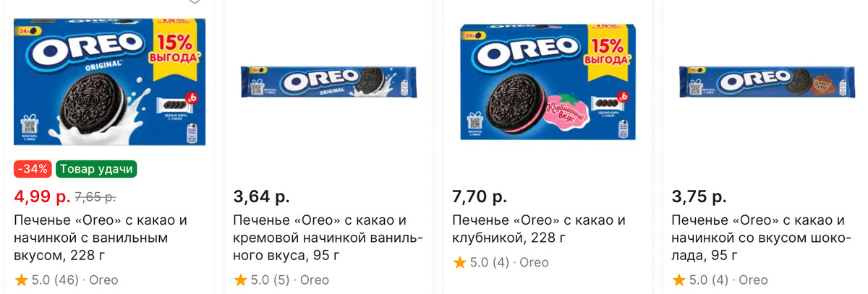Click the star icon of chocolate Oreo 95 g
The width and height of the screenshot is (868, 294).
pos(679,280)
